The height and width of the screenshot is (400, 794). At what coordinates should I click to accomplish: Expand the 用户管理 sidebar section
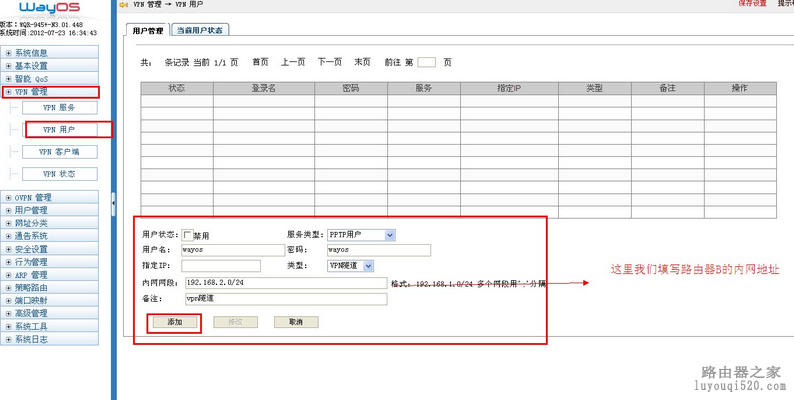click(50, 210)
